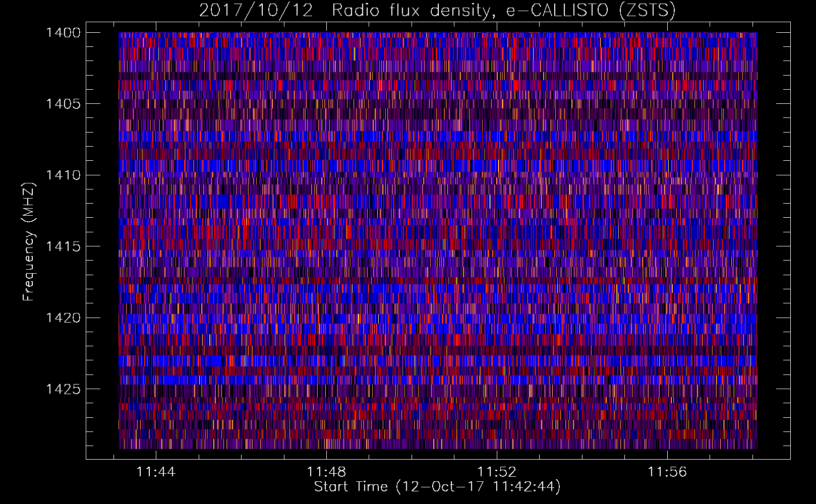Screen dimensions: 816x504
Task: Click the '11:52' time axis label
Action: point(497,472)
